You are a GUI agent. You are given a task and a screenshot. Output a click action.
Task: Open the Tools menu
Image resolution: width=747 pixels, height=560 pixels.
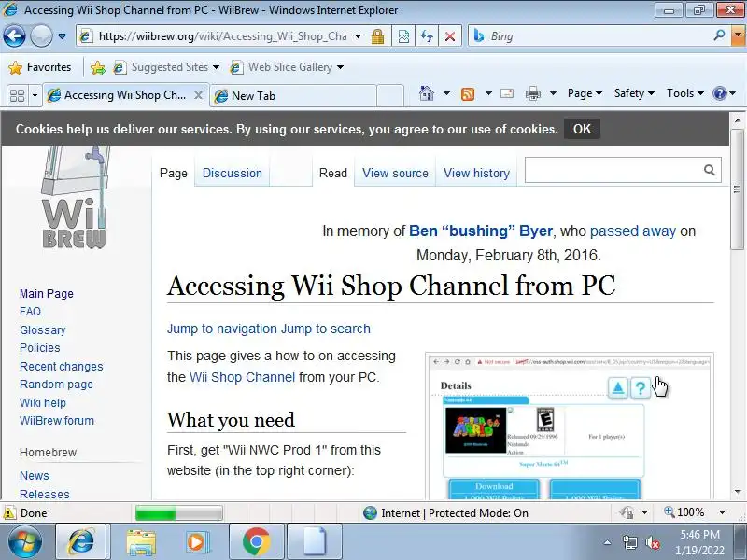(685, 93)
